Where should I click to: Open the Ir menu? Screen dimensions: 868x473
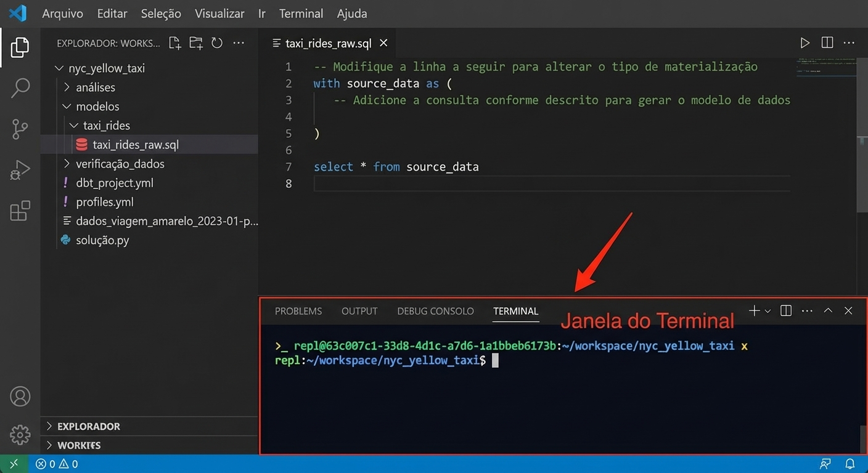point(262,14)
